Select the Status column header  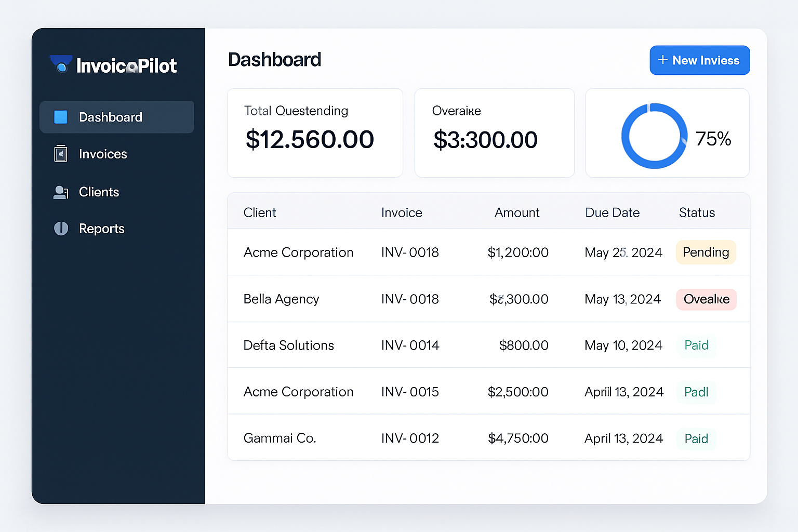(x=697, y=212)
